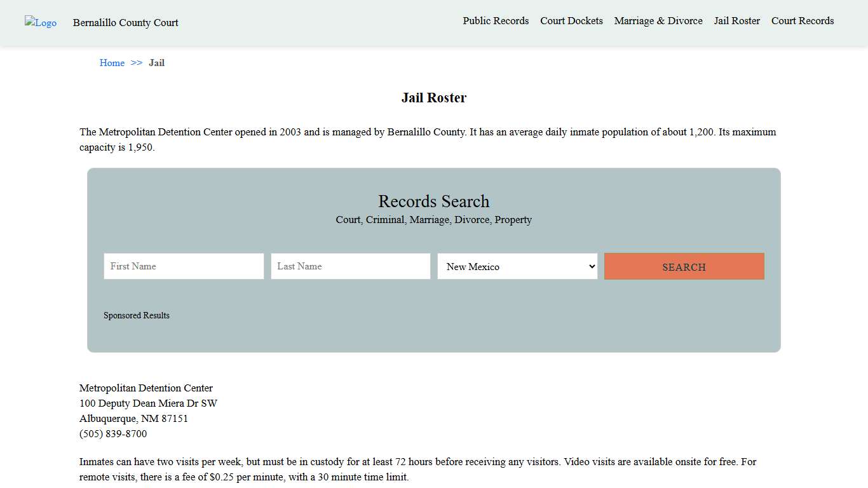868x488 pixels.
Task: Click the Jail breadcrumb label
Action: pyautogui.click(x=156, y=63)
